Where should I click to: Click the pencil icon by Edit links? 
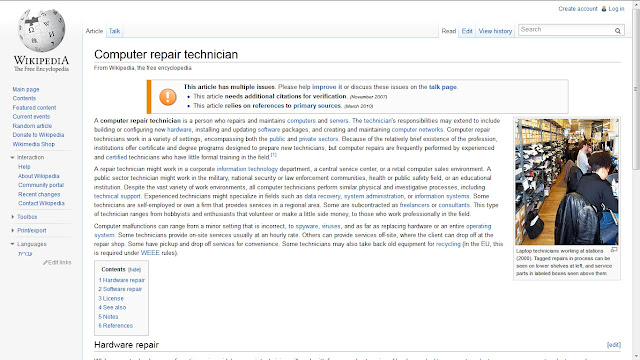(x=45, y=262)
